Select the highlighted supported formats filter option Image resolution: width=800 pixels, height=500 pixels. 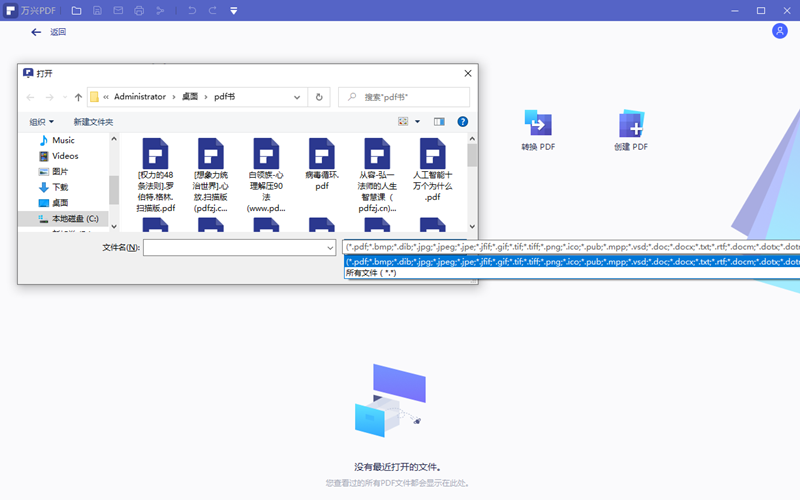570,261
